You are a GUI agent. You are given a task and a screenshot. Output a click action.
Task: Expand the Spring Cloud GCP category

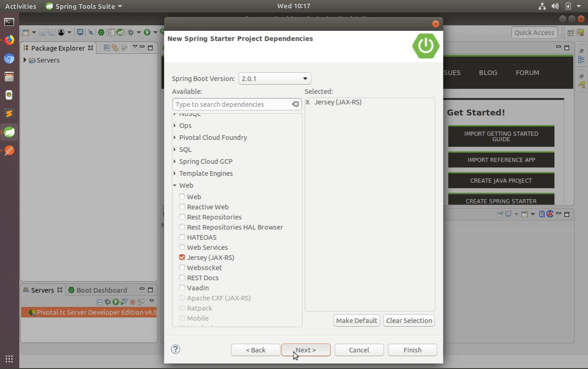[x=175, y=161]
